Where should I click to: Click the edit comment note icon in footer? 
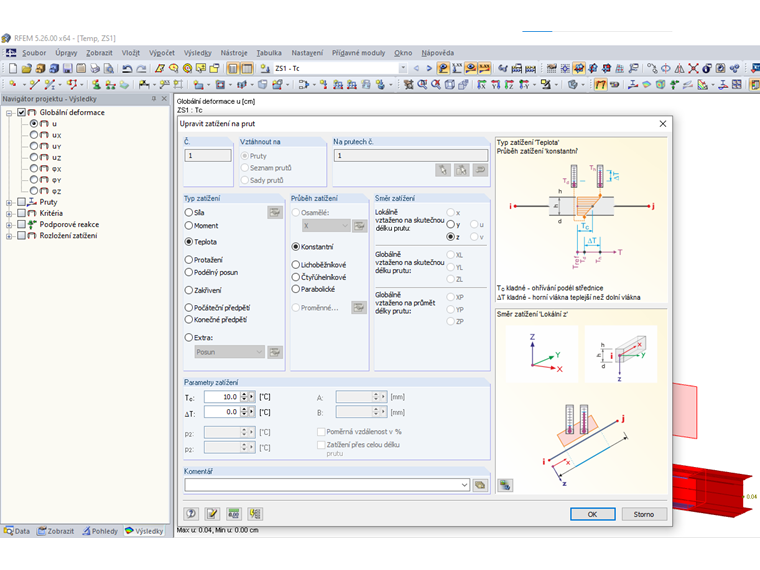point(211,514)
